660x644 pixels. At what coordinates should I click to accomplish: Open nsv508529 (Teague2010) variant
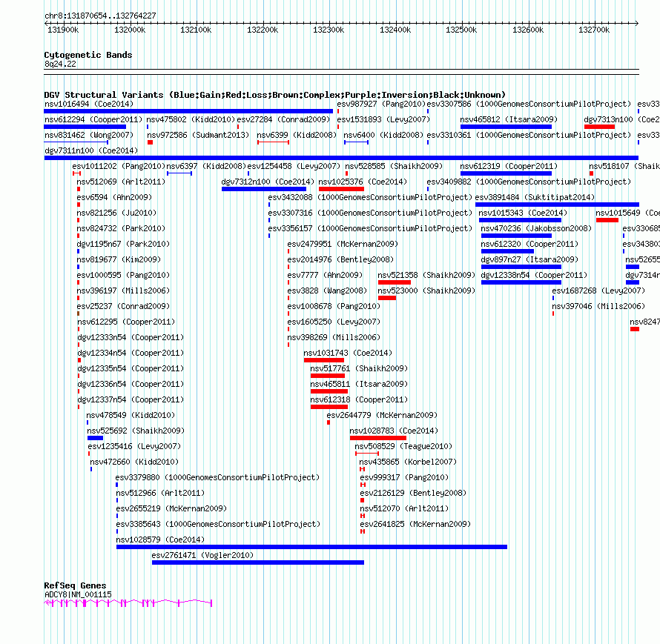403,446
